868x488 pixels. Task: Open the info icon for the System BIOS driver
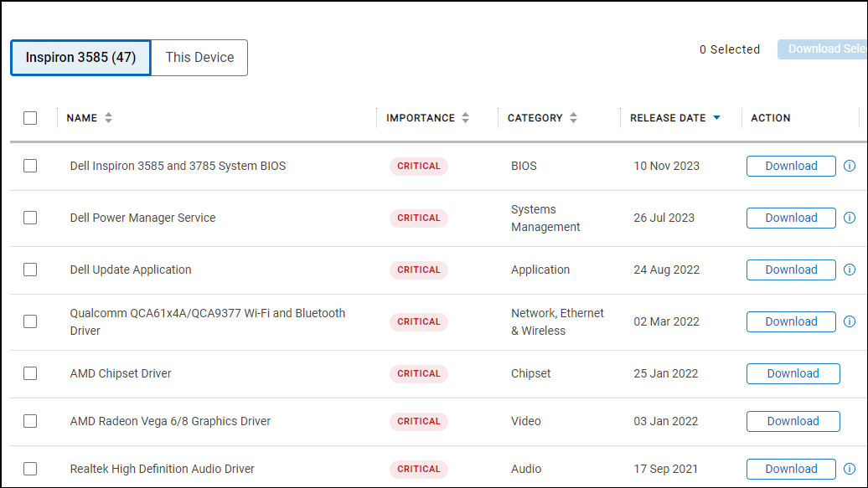pos(849,166)
